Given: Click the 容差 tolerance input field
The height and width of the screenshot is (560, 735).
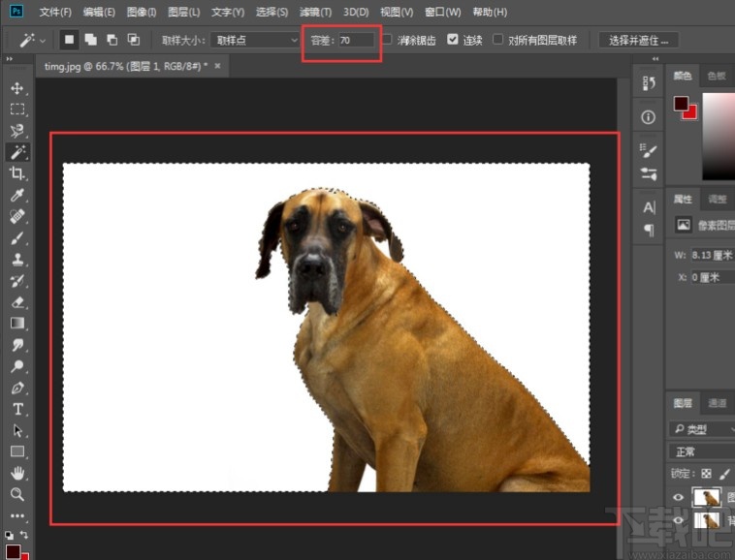Looking at the screenshot, I should 355,40.
